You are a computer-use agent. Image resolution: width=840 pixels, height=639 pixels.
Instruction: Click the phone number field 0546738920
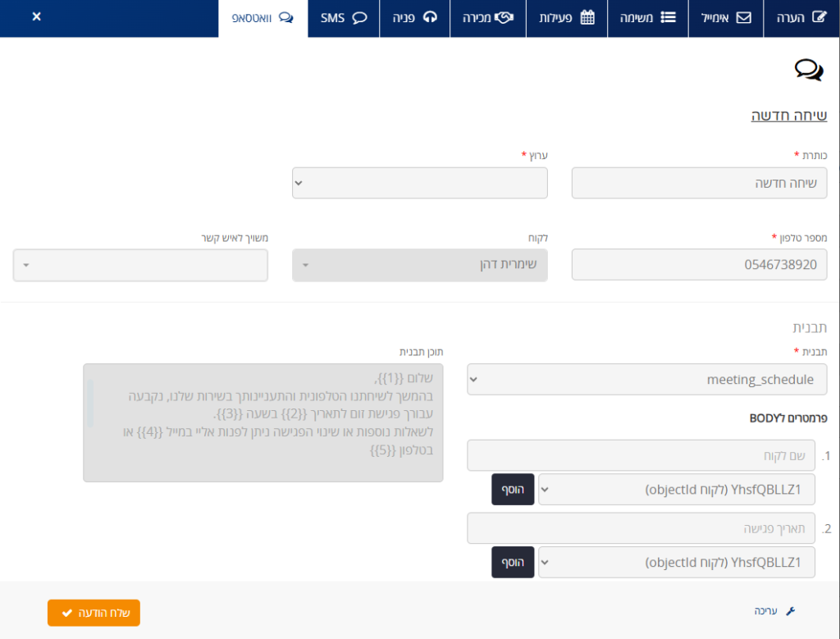[x=699, y=265]
